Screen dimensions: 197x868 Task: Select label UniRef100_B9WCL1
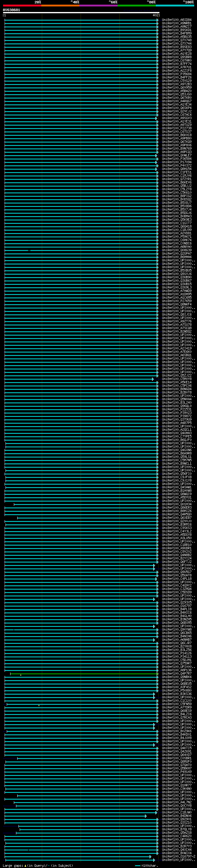pyautogui.click(x=177, y=464)
